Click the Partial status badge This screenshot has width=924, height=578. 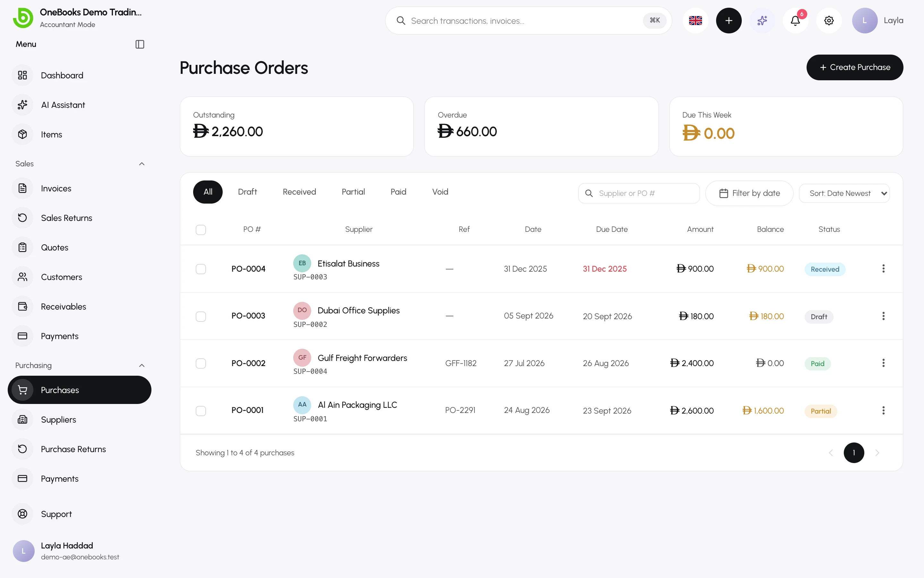click(x=820, y=411)
